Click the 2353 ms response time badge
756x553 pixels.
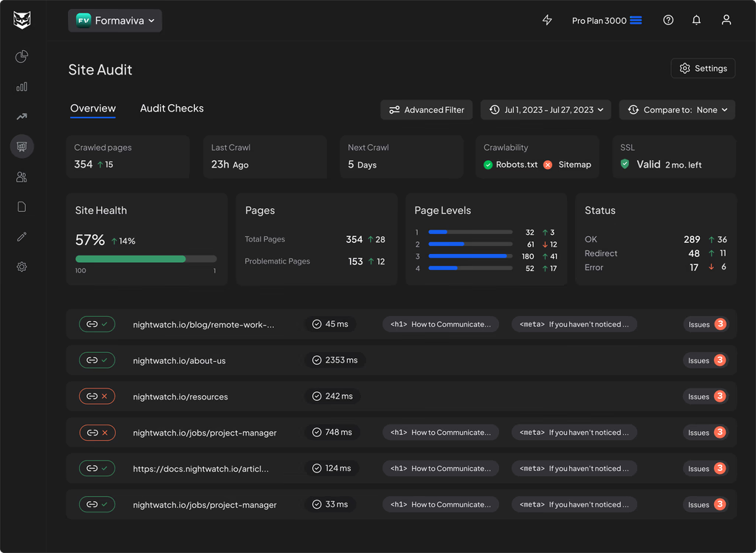[335, 360]
